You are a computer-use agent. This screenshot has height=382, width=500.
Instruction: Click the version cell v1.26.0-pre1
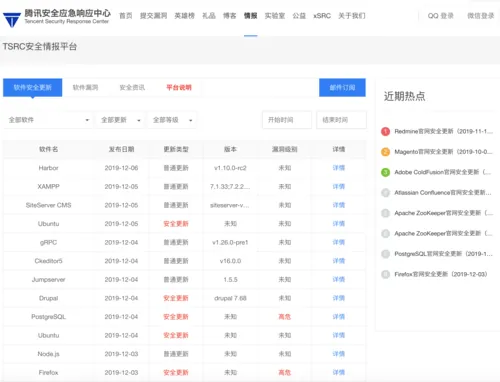pyautogui.click(x=230, y=242)
